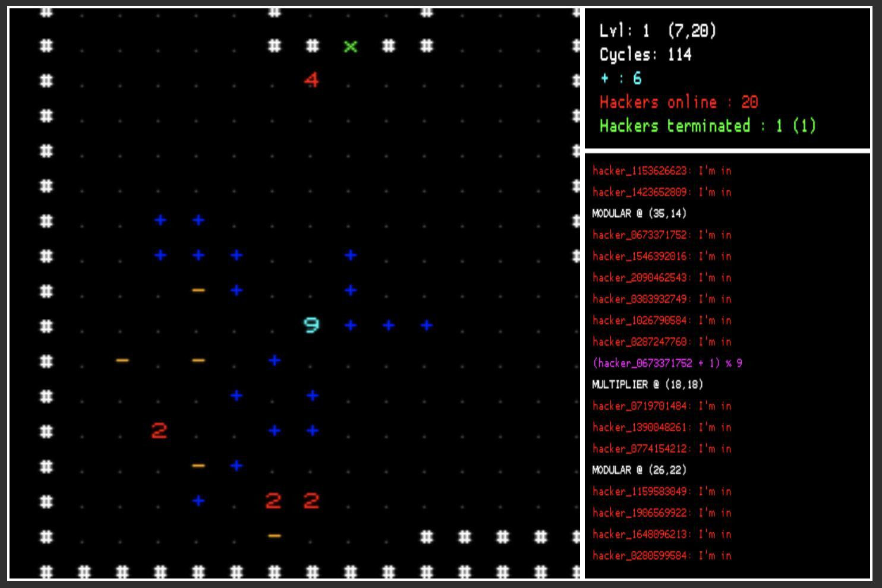Image resolution: width=882 pixels, height=588 pixels.
Task: Click log line 'hacker_1153626623: I'm in'
Action: pos(661,171)
